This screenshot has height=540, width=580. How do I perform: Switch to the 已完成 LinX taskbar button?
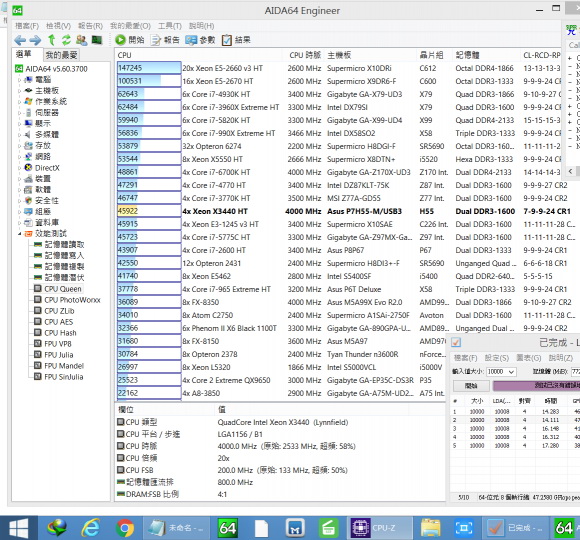click(515, 528)
